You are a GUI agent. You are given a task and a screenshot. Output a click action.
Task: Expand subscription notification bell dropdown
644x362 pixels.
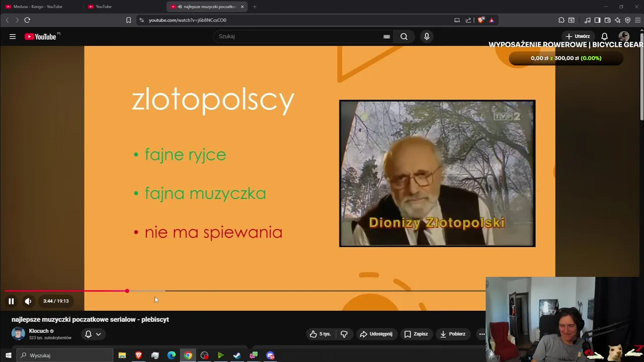[93, 334]
